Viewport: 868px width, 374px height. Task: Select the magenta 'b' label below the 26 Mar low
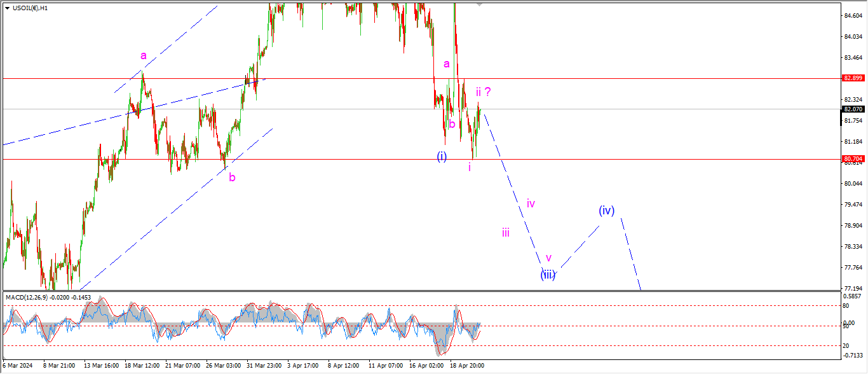coord(232,177)
